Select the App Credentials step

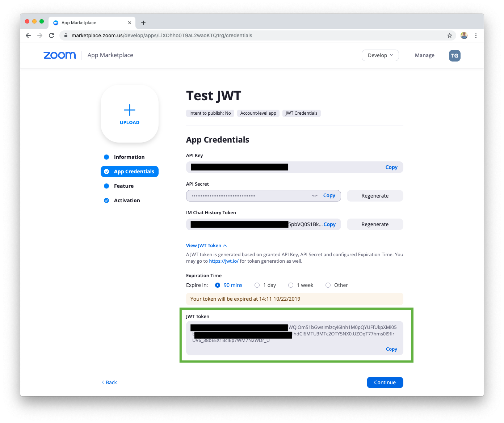point(130,172)
